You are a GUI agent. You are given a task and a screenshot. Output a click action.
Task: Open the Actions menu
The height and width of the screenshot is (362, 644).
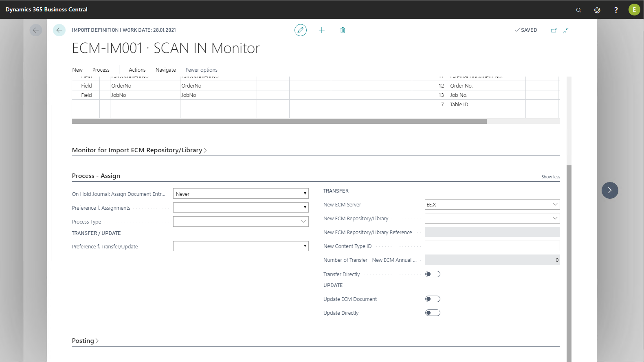pyautogui.click(x=137, y=70)
